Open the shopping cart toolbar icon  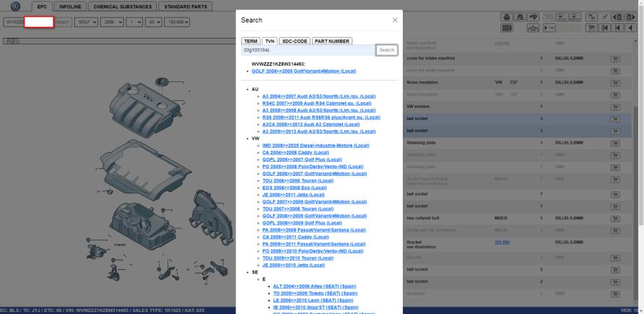point(591,27)
